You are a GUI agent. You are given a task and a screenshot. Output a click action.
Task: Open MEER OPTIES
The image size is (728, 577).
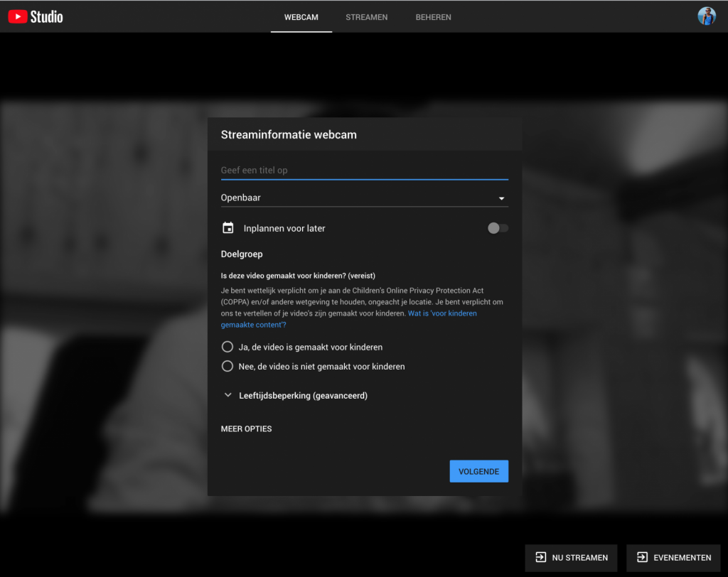click(x=246, y=429)
